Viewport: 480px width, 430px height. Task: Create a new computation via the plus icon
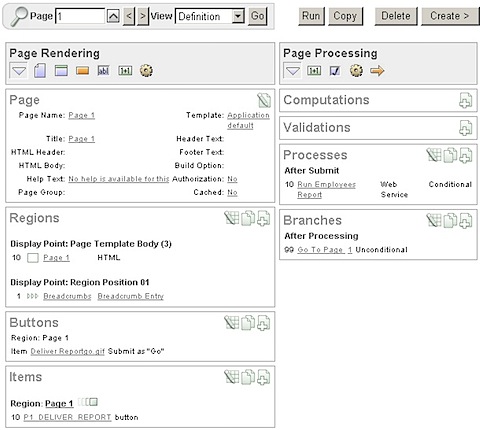pos(466,100)
